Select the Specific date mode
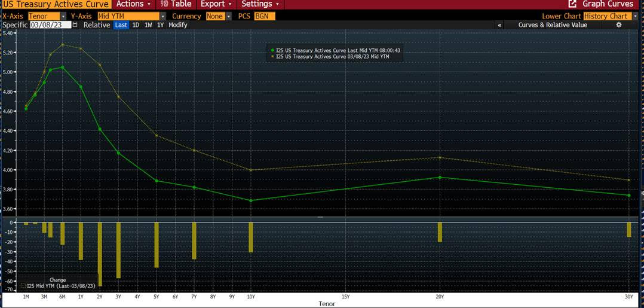This screenshot has width=644, height=308. click(14, 25)
